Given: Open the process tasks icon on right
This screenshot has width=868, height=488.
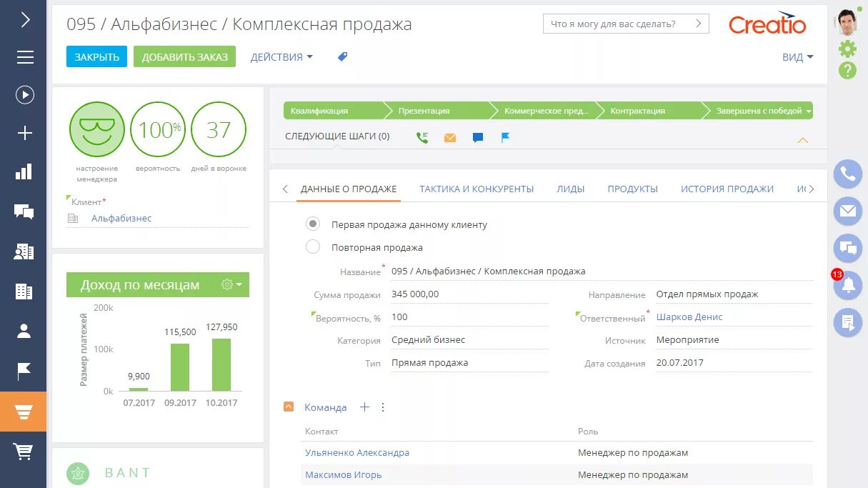Looking at the screenshot, I should point(848,323).
